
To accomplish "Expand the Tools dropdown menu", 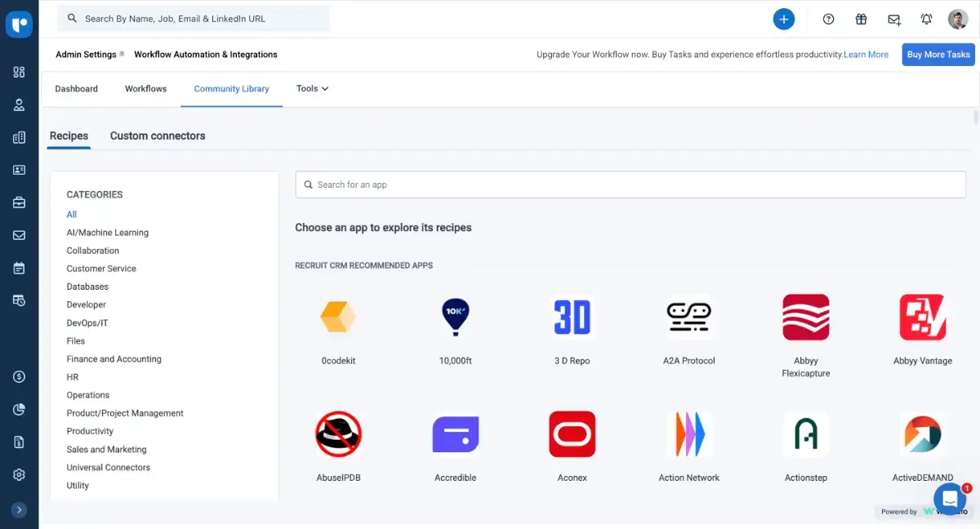I will tap(312, 88).
